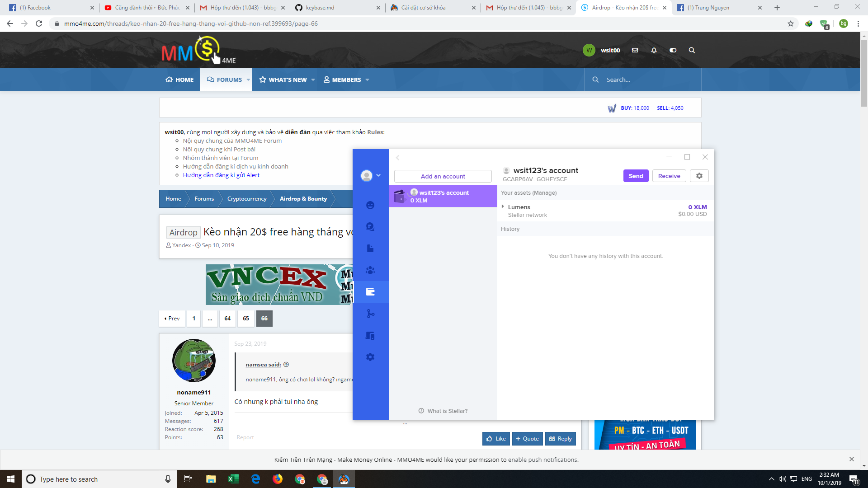Open wallet account settings gear button
The width and height of the screenshot is (868, 488).
coord(699,176)
